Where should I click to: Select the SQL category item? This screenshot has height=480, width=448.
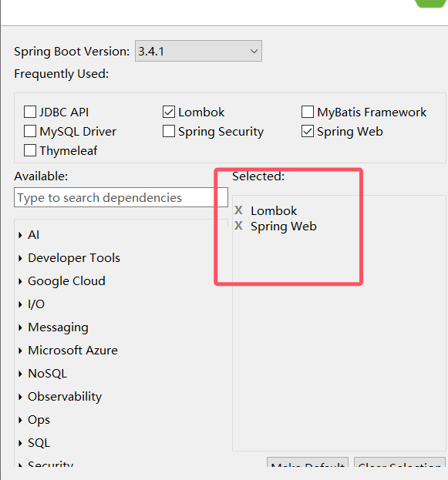pos(39,443)
